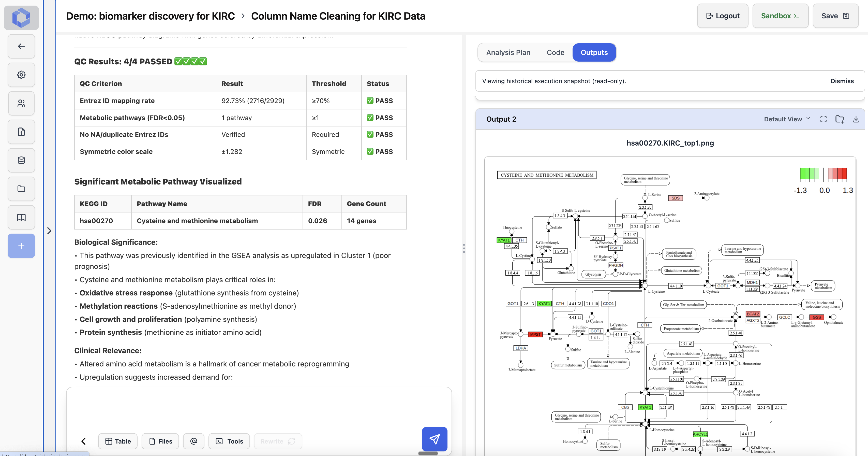Click the left chevron beside Table button
Screen dimensions: 868x456
coord(84,441)
